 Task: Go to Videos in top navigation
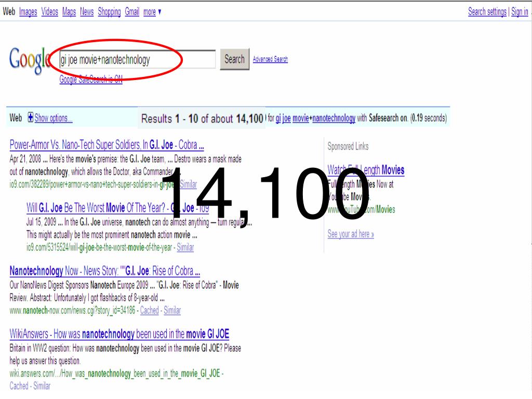(x=49, y=11)
